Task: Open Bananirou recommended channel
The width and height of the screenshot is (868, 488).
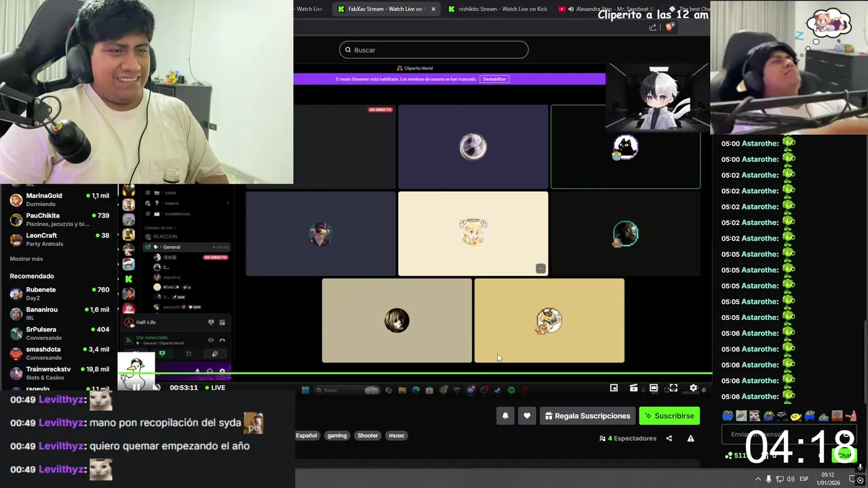Action: click(x=59, y=313)
